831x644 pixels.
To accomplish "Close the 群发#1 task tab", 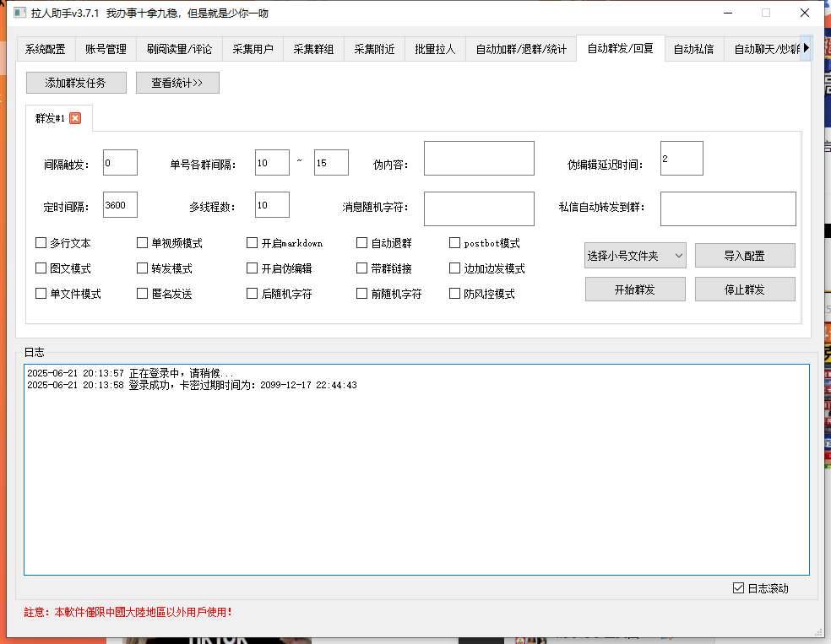I will tap(75, 118).
